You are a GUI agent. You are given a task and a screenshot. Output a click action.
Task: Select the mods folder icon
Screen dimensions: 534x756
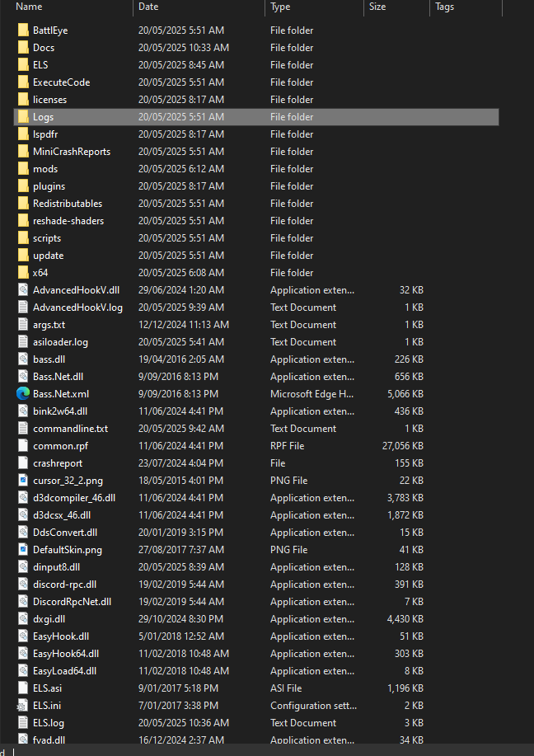point(23,169)
